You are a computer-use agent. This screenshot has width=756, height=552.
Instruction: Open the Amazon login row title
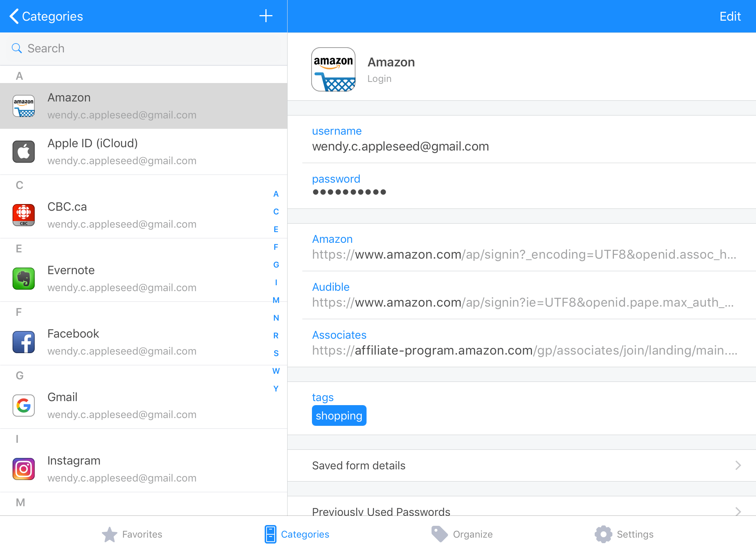[69, 97]
